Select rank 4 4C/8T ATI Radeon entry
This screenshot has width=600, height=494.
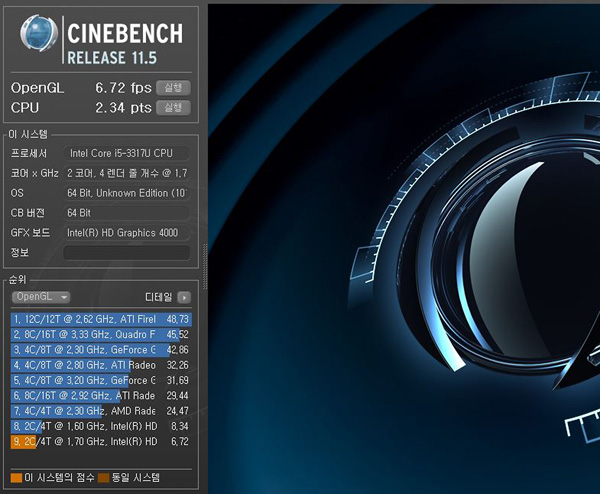(101, 365)
